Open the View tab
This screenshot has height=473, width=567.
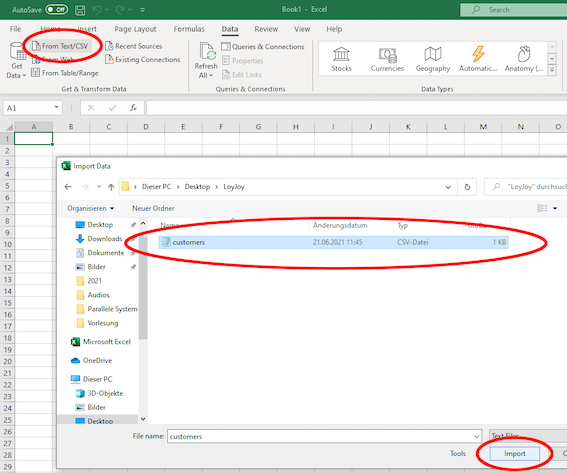(x=302, y=29)
